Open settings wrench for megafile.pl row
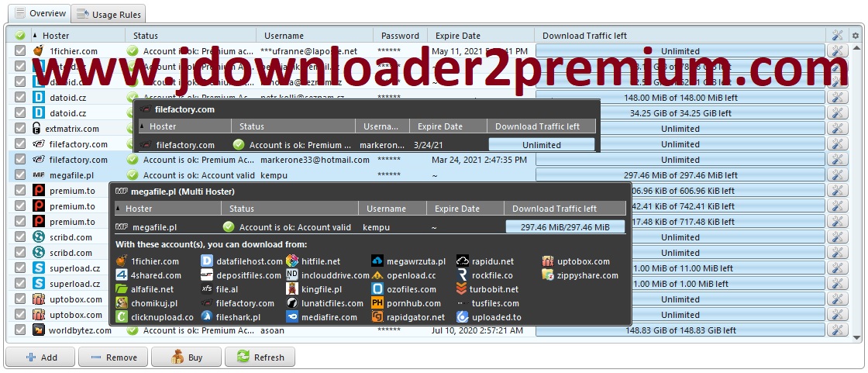 coord(837,175)
